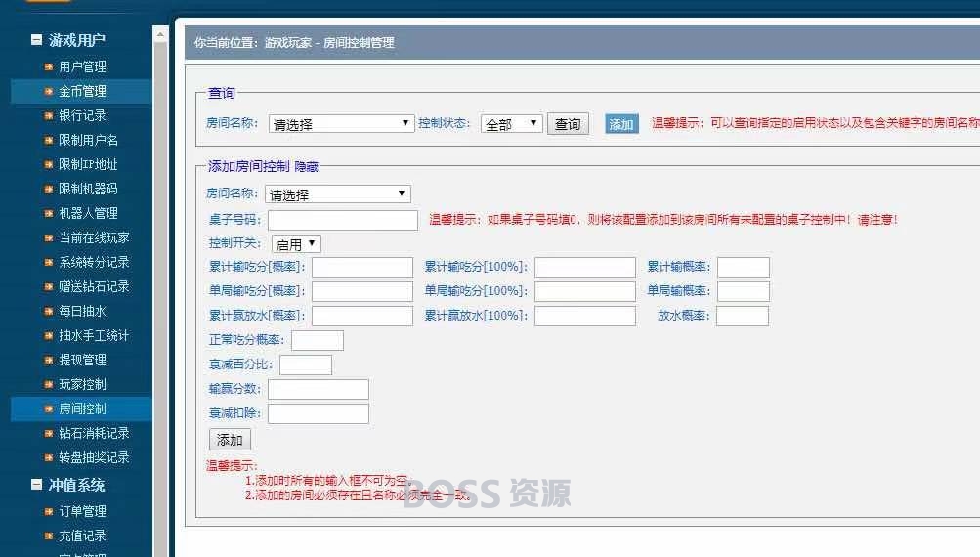
Task: Click the 累计赢放水[100%] input field
Action: (x=585, y=316)
